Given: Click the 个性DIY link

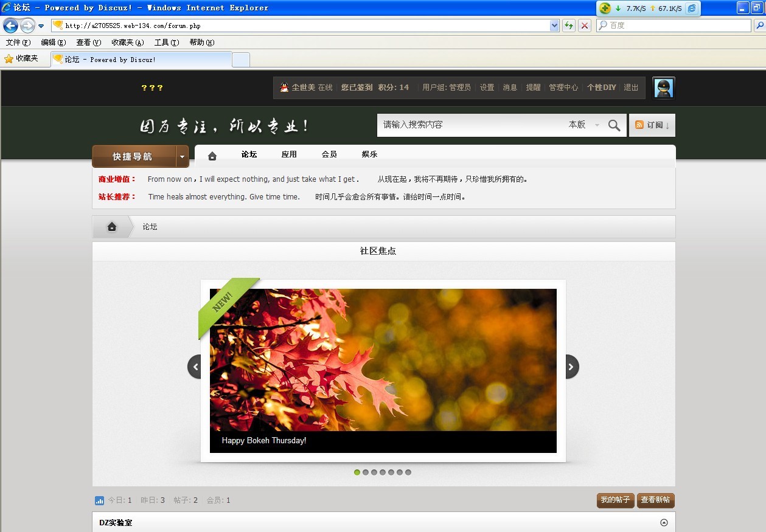Looking at the screenshot, I should (x=602, y=88).
